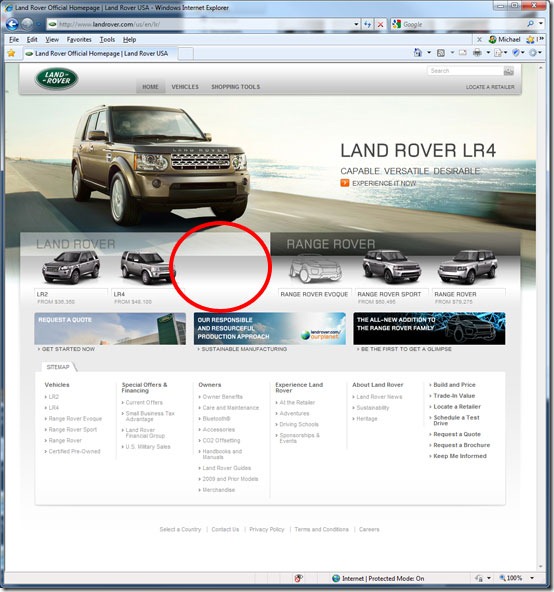The height and width of the screenshot is (592, 554).
Task: Click the Favorites star icon
Action: tap(11, 53)
